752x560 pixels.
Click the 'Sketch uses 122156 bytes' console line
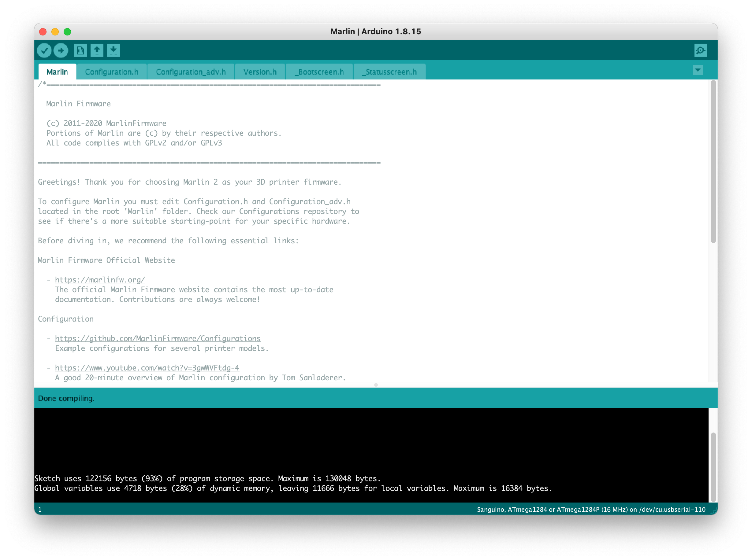coord(207,478)
